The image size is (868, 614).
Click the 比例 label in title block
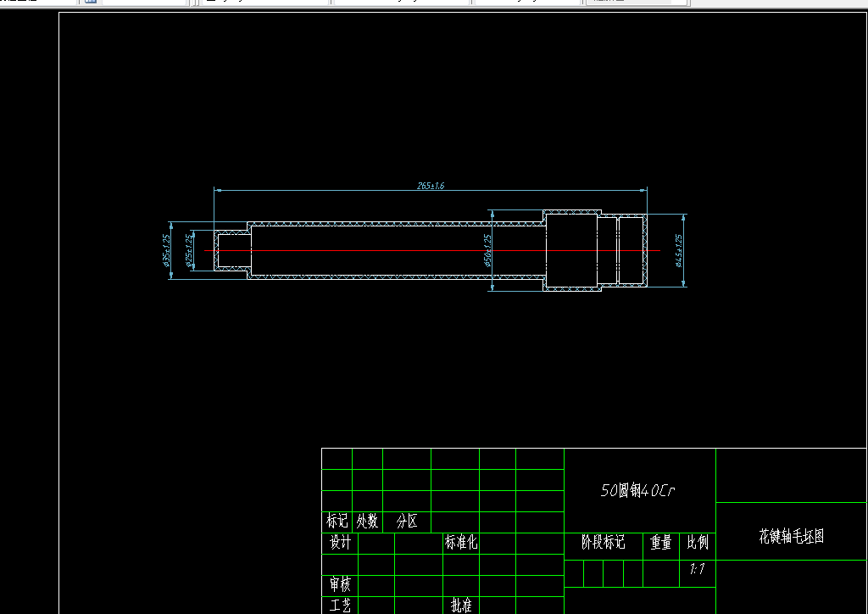(x=698, y=542)
